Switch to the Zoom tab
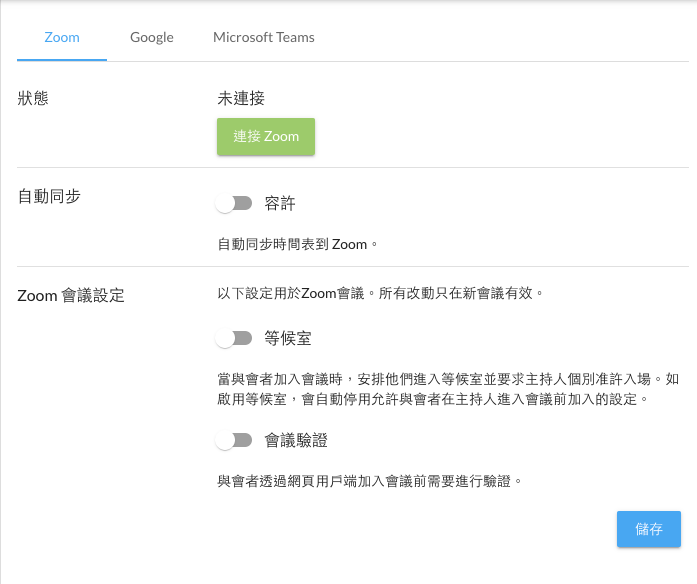 (x=62, y=37)
